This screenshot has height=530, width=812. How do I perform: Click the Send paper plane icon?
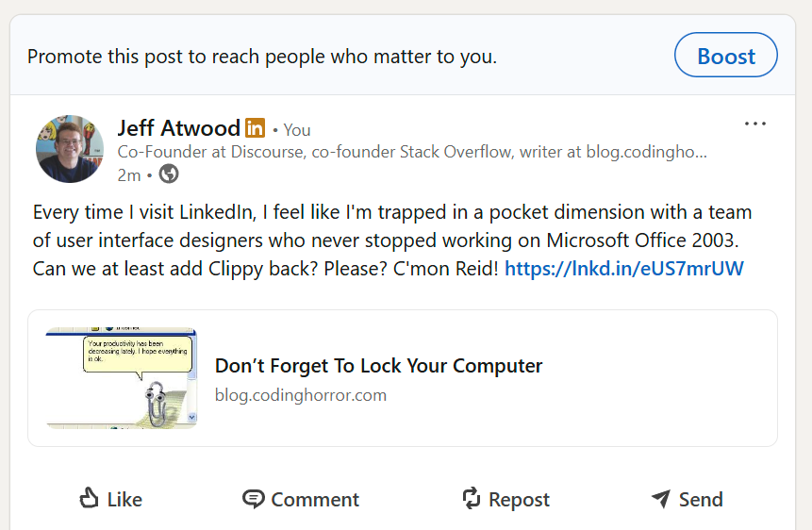[x=661, y=498]
